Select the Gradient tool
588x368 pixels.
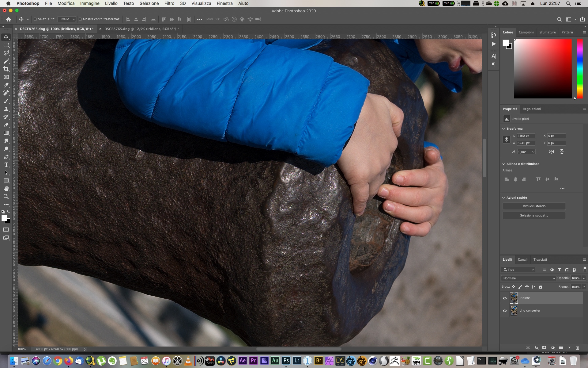(x=6, y=133)
